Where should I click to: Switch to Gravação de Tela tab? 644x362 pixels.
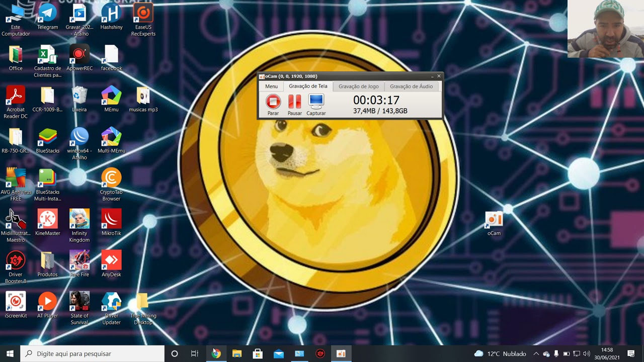tap(308, 86)
